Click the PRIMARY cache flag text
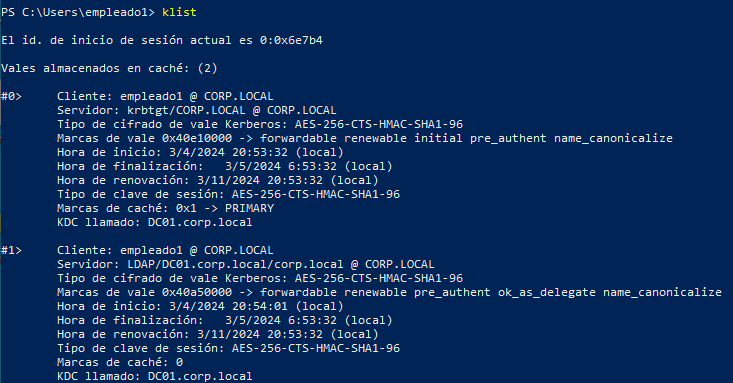This screenshot has height=383, width=733. 249,208
